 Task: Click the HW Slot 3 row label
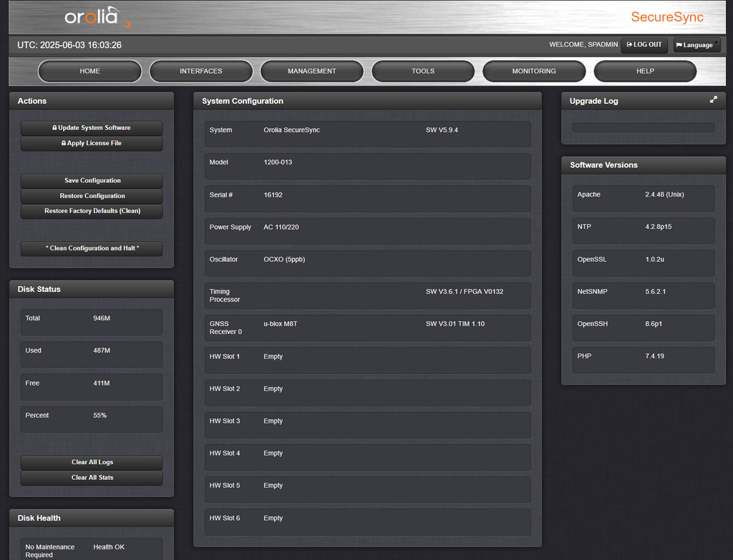pos(224,421)
